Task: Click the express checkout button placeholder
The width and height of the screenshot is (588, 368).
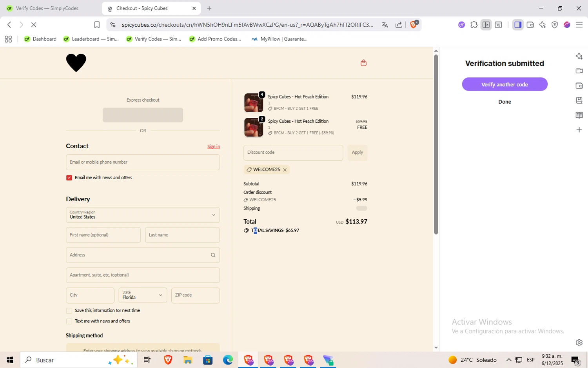Action: (143, 115)
